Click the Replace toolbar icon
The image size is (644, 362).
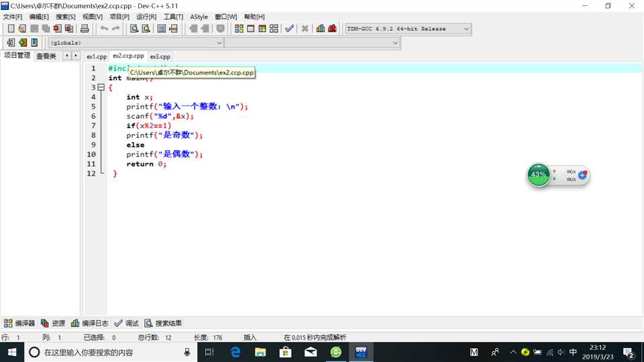pyautogui.click(x=146, y=28)
